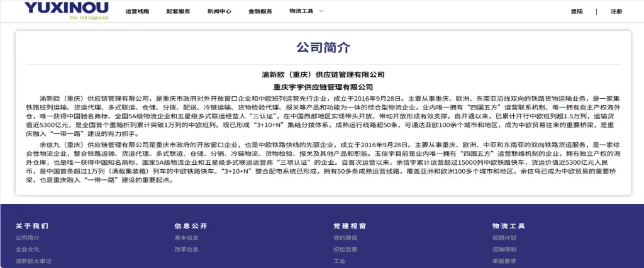Open the 党的建设 footer link
644x268 pixels.
click(345, 238)
